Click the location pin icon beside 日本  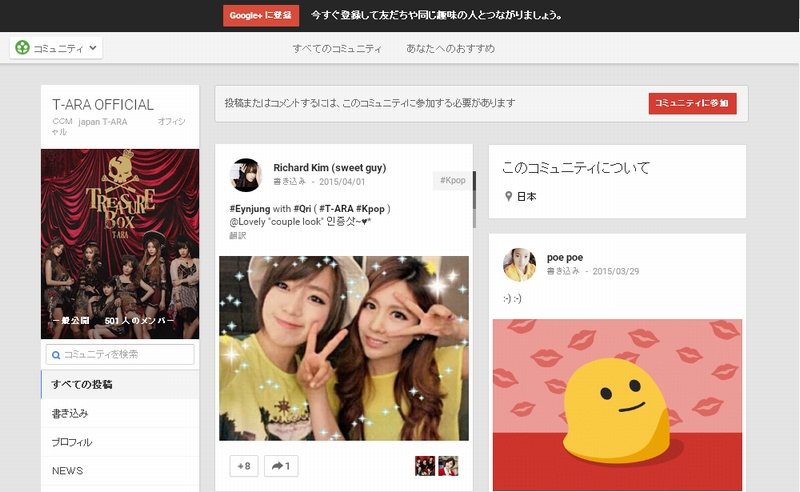click(508, 196)
